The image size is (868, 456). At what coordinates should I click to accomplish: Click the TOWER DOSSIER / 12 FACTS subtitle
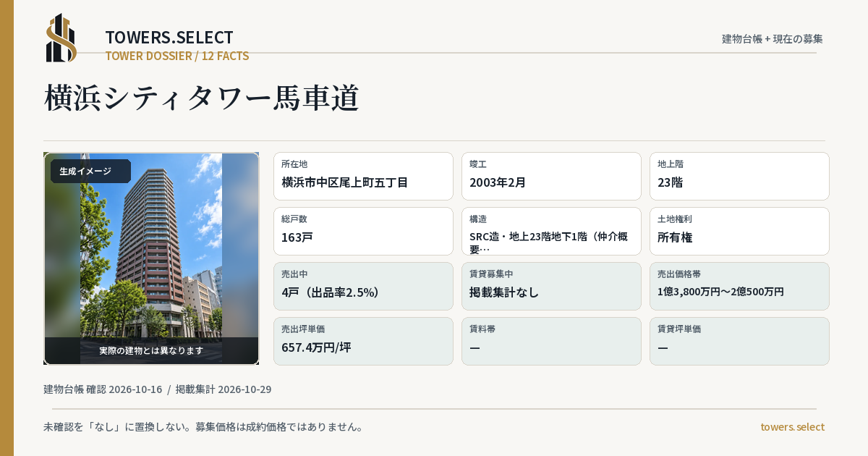[177, 56]
